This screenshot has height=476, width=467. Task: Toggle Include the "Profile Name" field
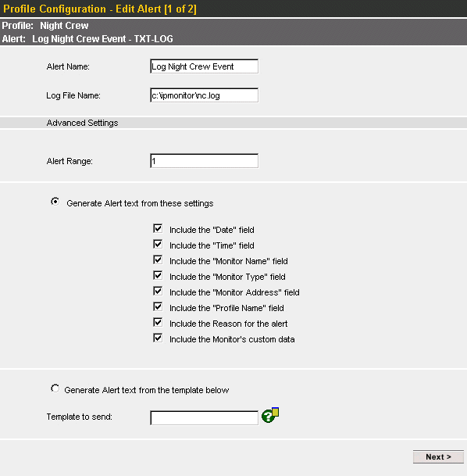point(158,306)
